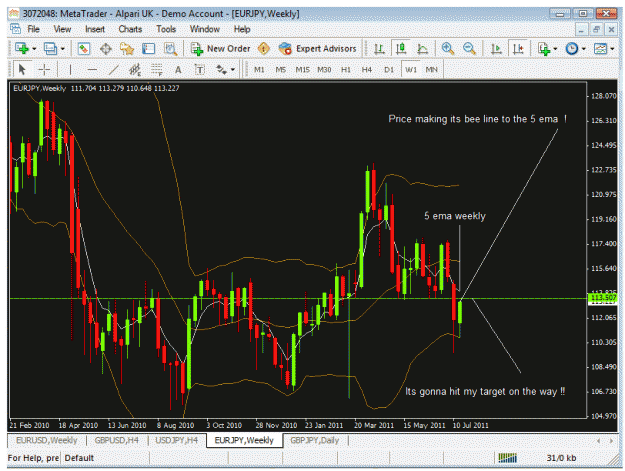Switch to M1 timeframe
This screenshot has height=471, width=625.
coord(259,70)
